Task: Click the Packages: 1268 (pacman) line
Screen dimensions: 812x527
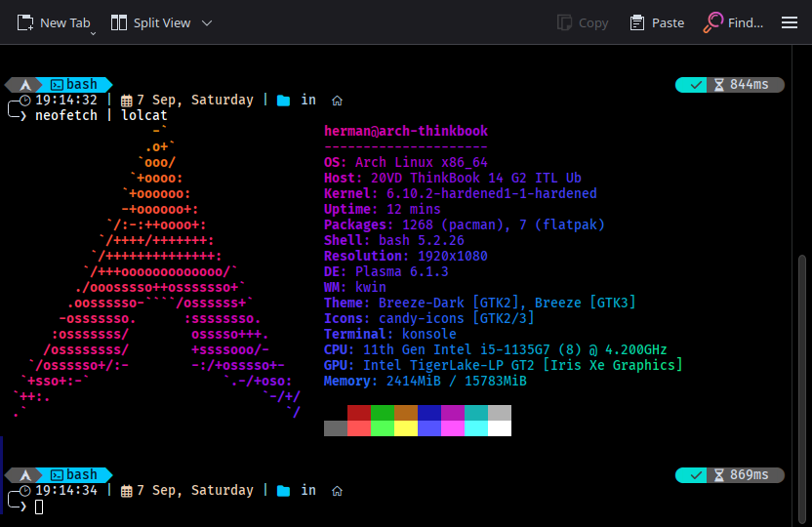Action: coord(465,224)
